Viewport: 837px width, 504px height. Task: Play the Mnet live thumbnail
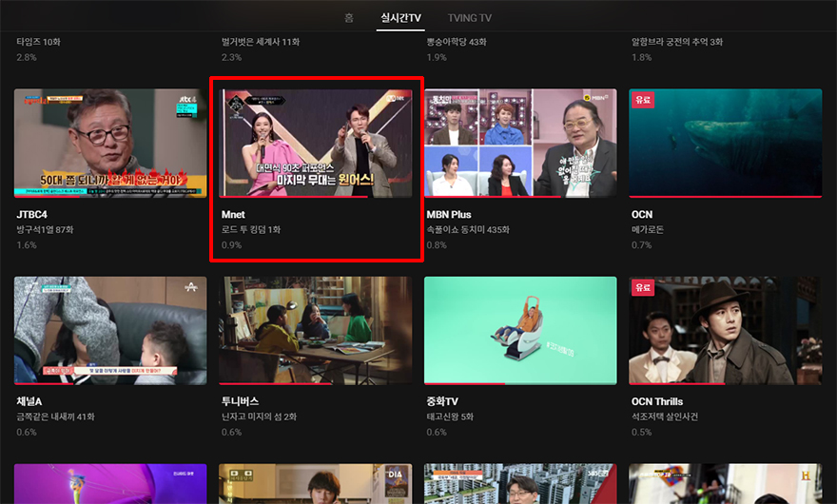pyautogui.click(x=316, y=143)
